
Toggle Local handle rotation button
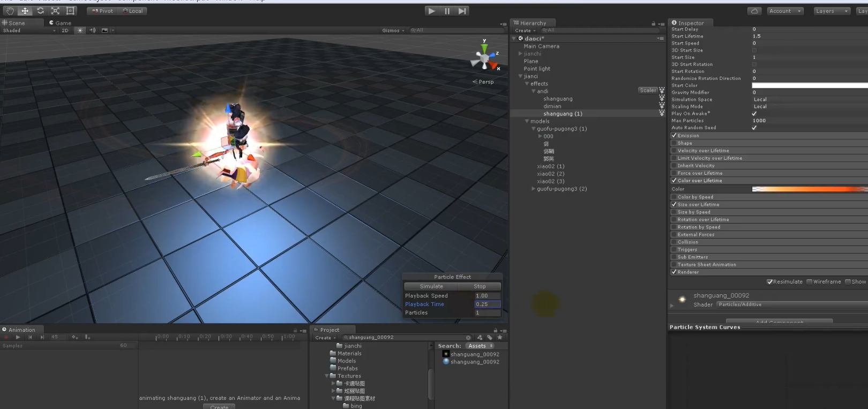[133, 11]
